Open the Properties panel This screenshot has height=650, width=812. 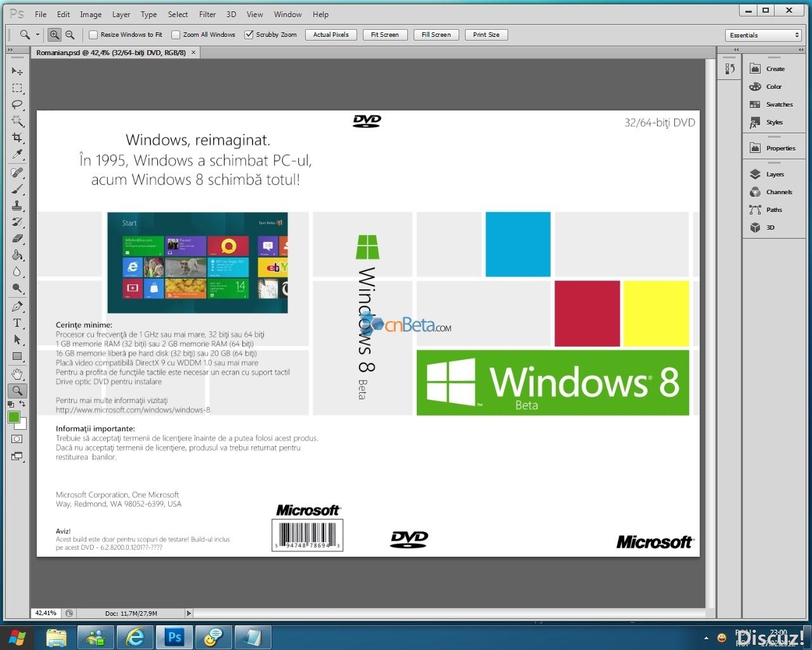[773, 148]
